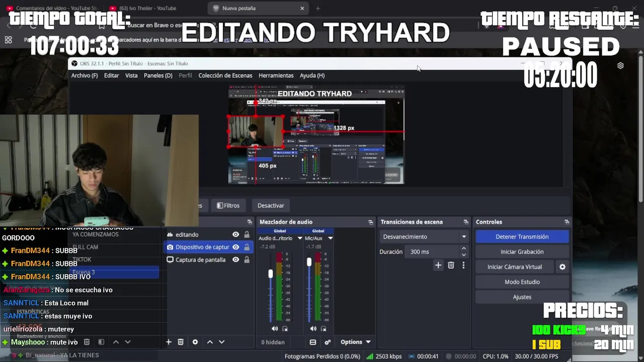The image size is (644, 362).
Task: Open the Desvanecimiento transition dropdown
Action: coord(424,236)
